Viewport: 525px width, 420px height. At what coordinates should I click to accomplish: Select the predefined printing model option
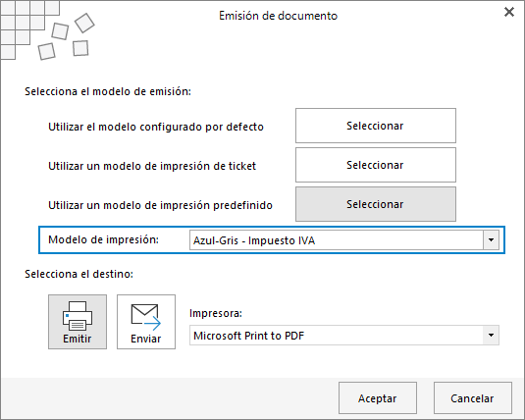pos(376,204)
